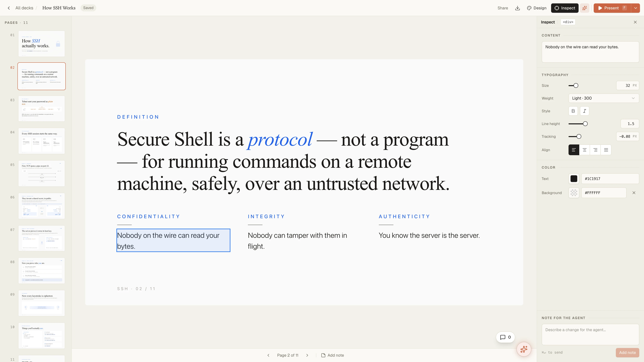The image size is (644, 362).
Task: Remove background color with X icon
Action: click(634, 193)
